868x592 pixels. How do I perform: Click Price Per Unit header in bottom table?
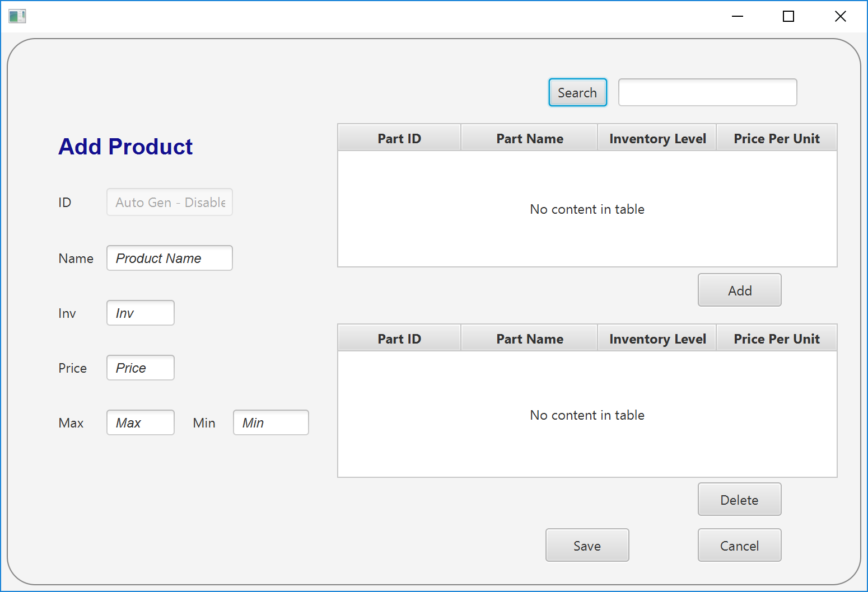pos(777,338)
